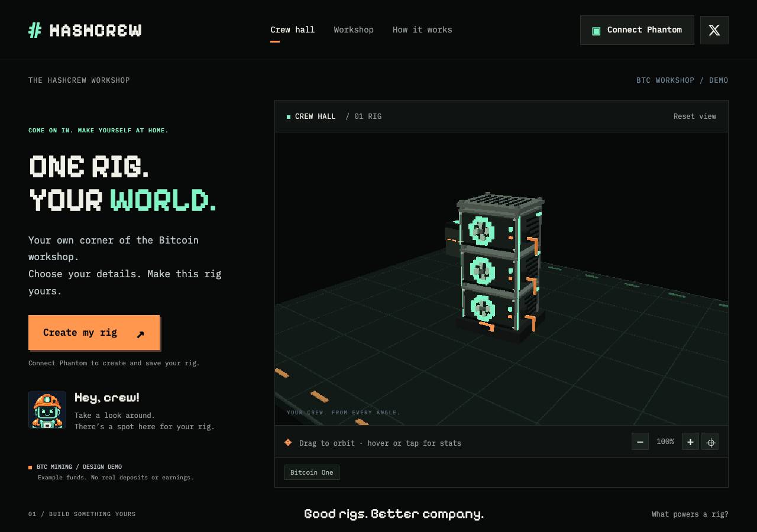The height and width of the screenshot is (532, 757).
Task: Recenter view with the crosshair icon
Action: [710, 442]
